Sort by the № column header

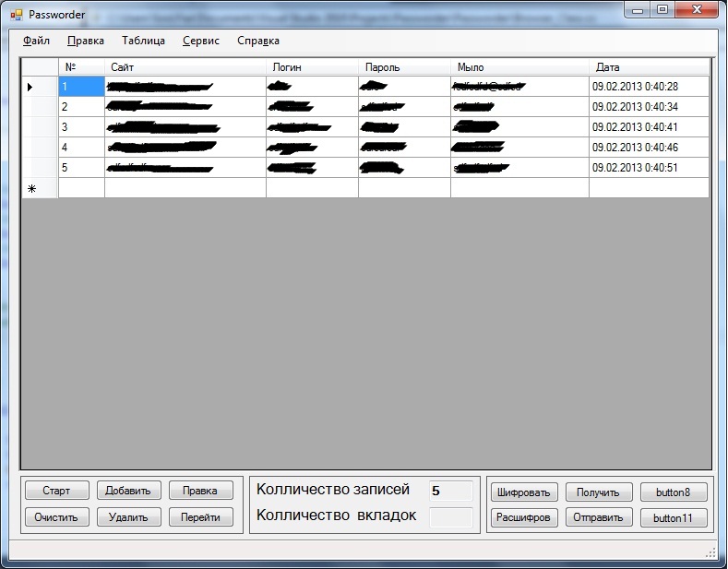tap(82, 67)
